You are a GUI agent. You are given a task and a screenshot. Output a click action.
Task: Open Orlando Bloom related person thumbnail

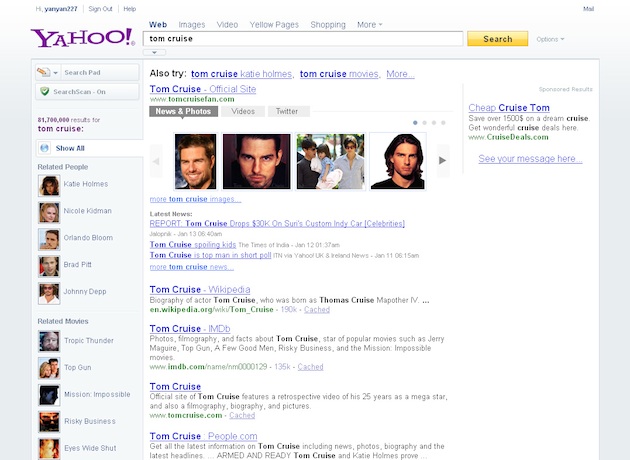click(x=49, y=239)
